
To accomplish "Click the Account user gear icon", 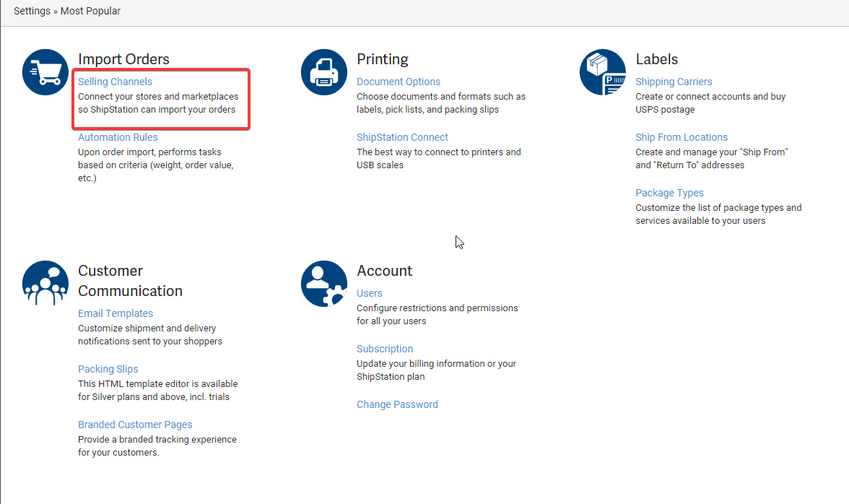I will point(323,284).
